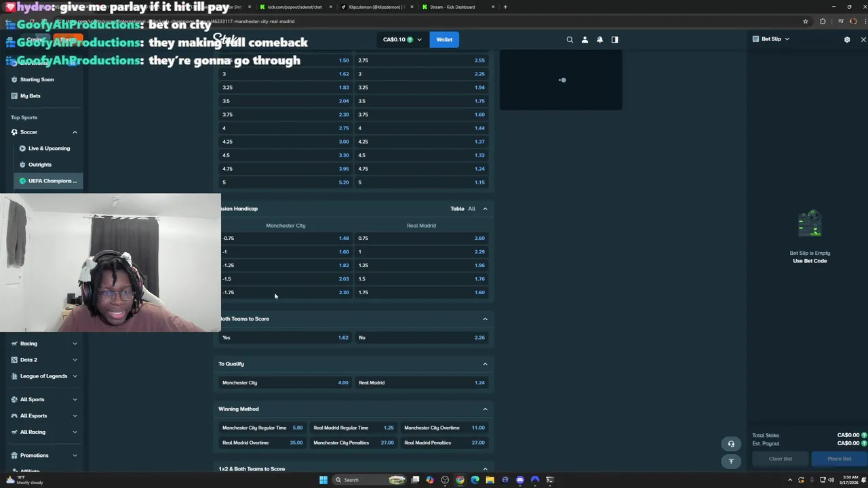Select UEFA Champions League sidebar item
This screenshot has width=868, height=488.
pos(49,181)
